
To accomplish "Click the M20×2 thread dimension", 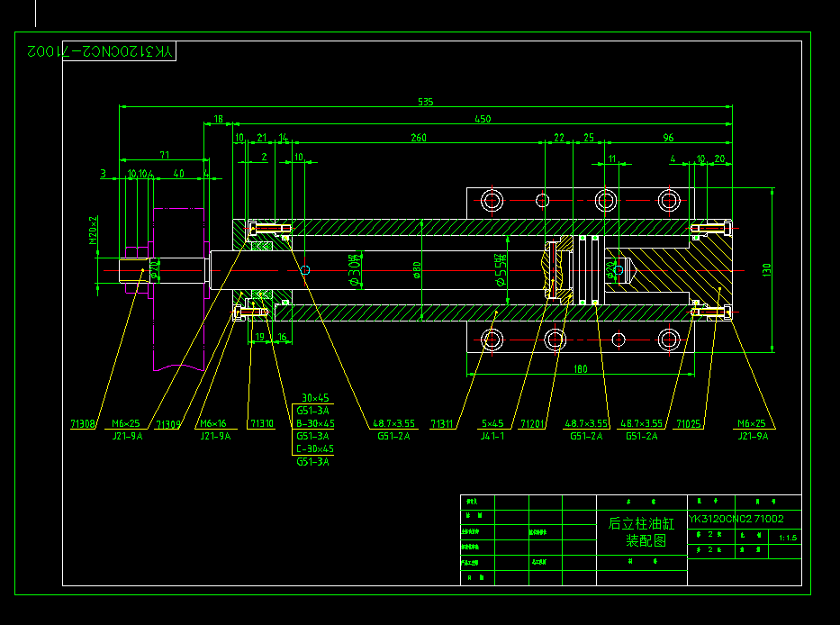I will pos(93,231).
